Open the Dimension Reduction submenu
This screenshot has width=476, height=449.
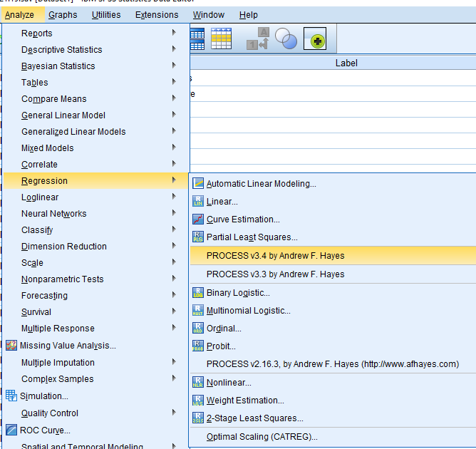(96, 246)
